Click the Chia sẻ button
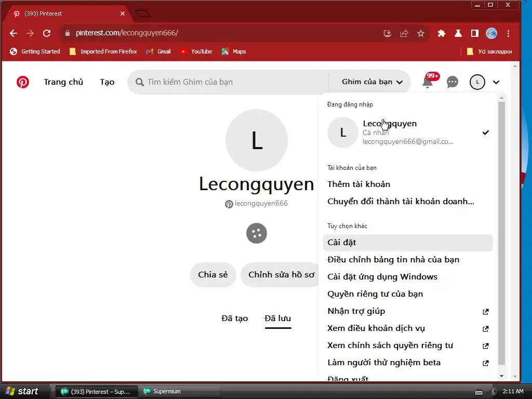Screen dimensions: 532x399 point(212,274)
